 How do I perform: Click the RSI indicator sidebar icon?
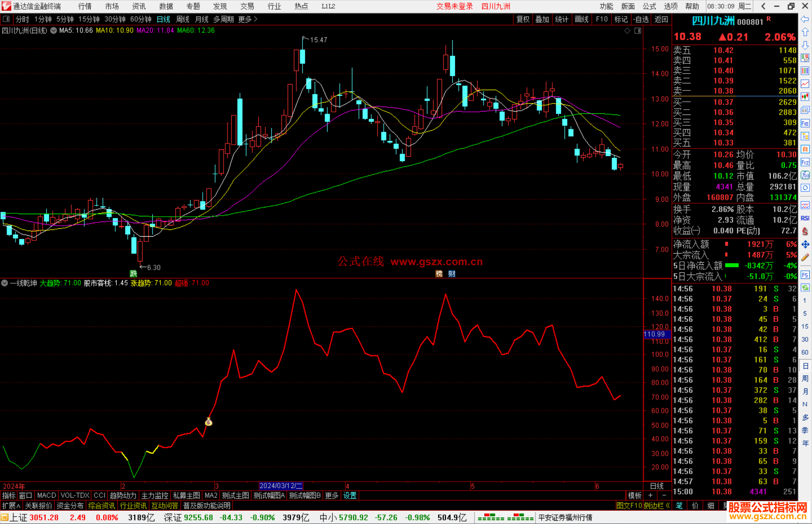point(805,218)
